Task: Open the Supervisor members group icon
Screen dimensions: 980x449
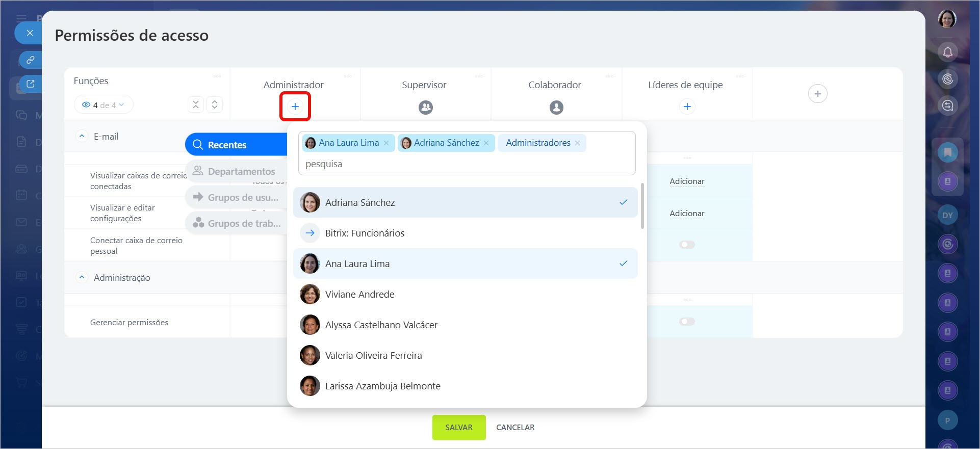Action: [425, 108]
